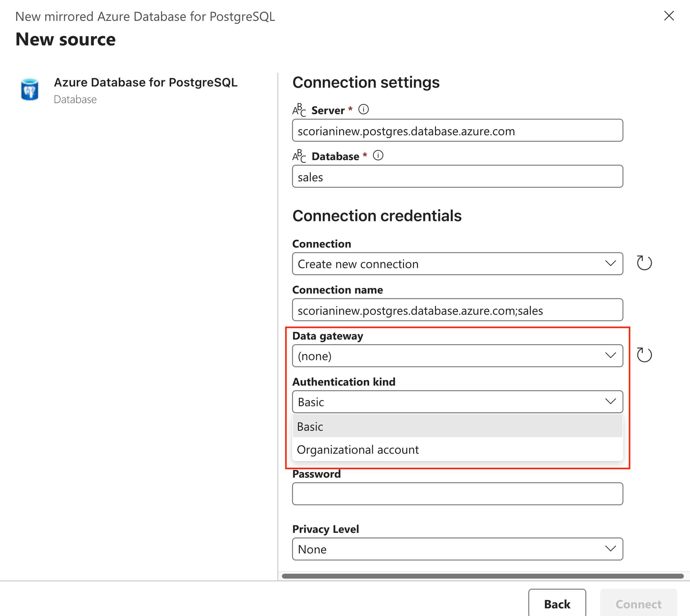Expand the Data gateway dropdown
Viewport: 690px width, 616px height.
[x=457, y=356]
